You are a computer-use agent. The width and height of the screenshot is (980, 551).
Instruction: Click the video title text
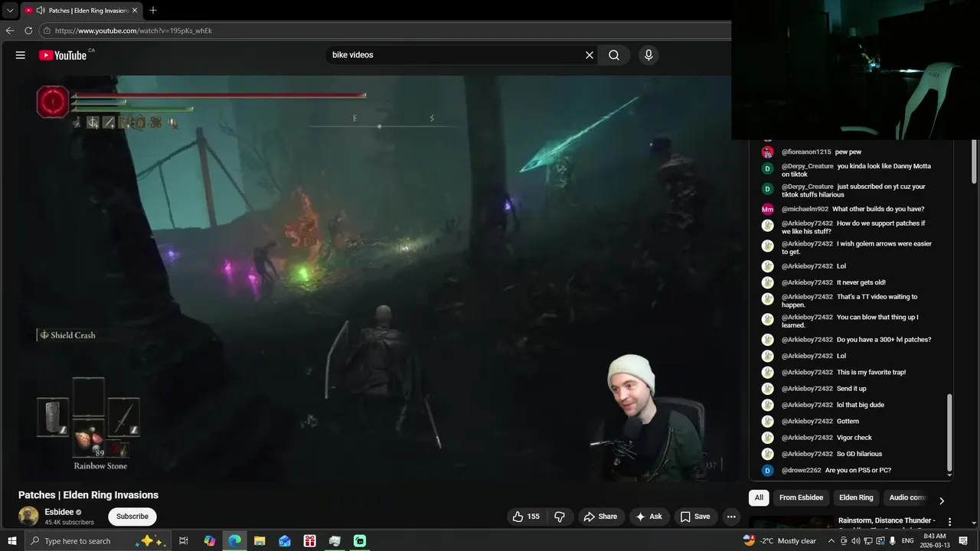(x=88, y=495)
